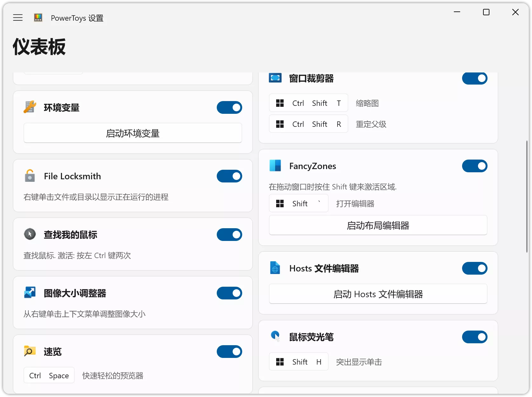Select the 环境变量 wrench icon
The height and width of the screenshot is (397, 532).
(x=30, y=107)
